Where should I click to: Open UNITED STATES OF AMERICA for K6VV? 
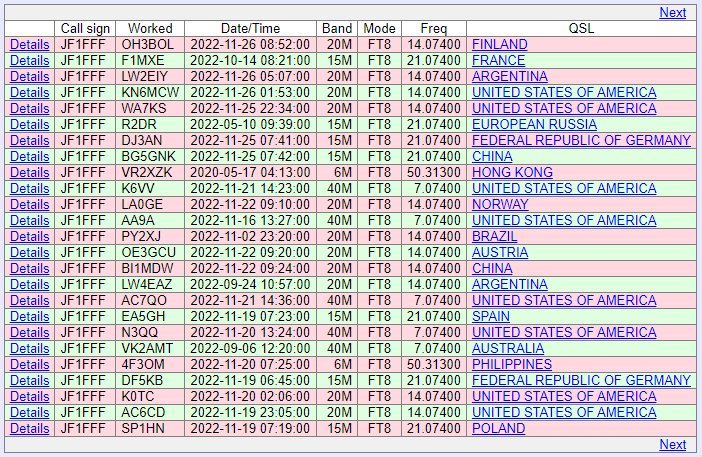click(564, 188)
